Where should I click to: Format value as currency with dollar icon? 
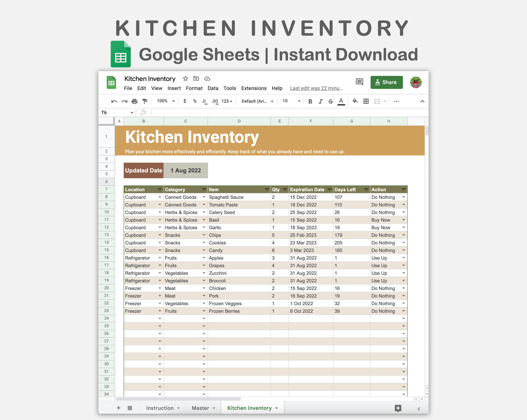[185, 101]
